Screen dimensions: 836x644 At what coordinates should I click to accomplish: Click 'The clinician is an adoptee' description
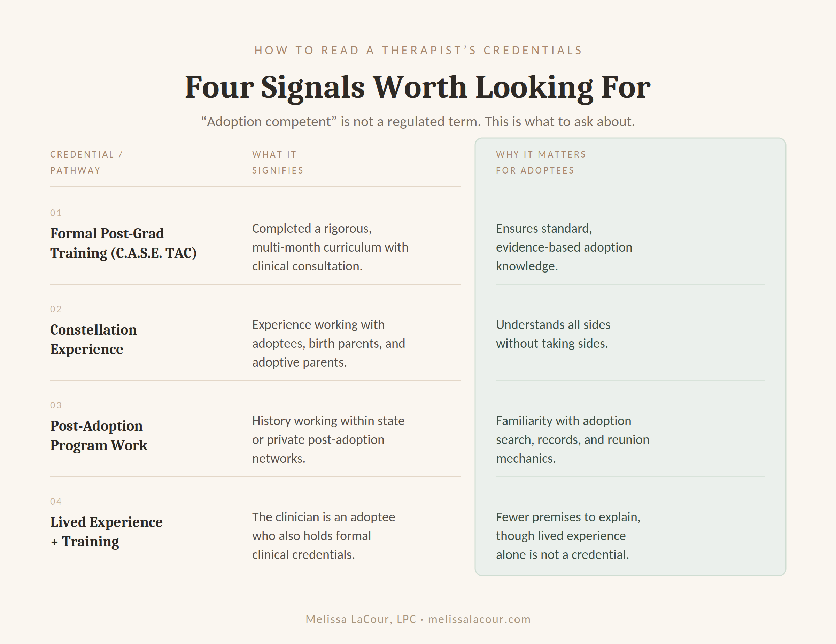[324, 536]
